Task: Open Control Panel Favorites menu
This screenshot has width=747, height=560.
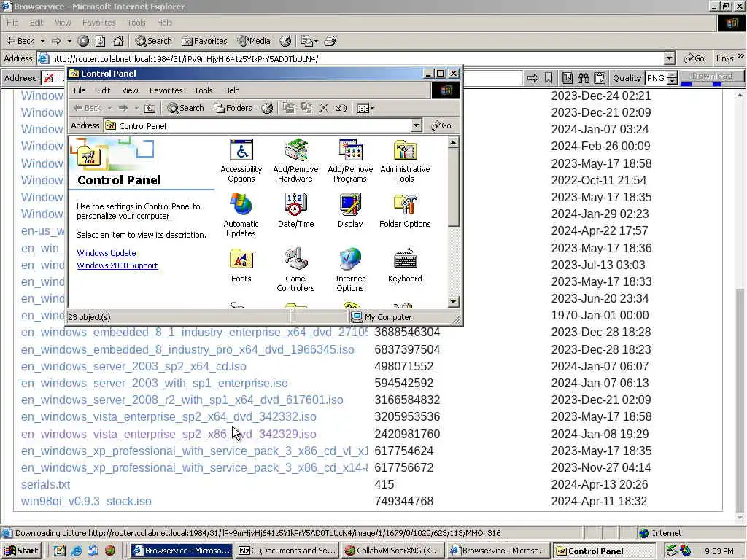Action: pyautogui.click(x=166, y=90)
